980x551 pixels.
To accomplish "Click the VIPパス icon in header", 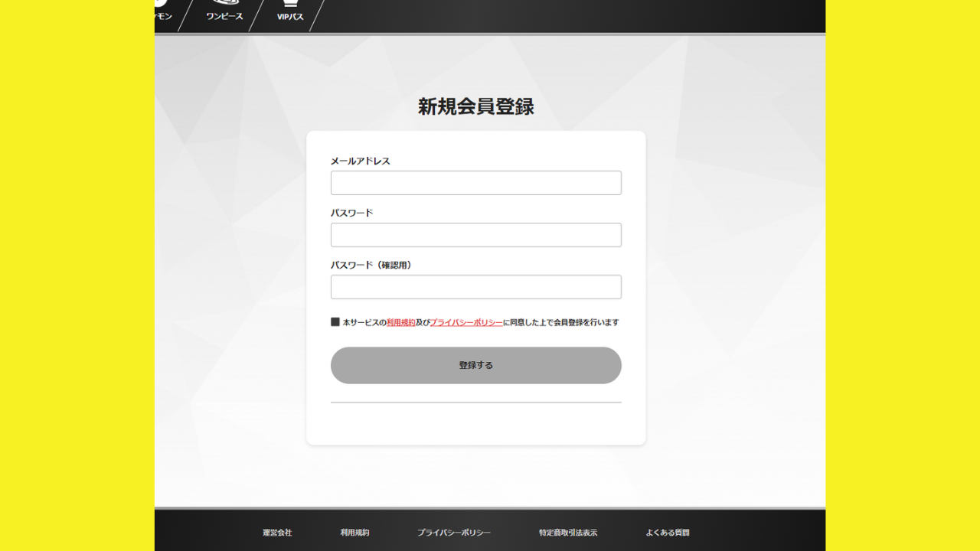I will [290, 4].
